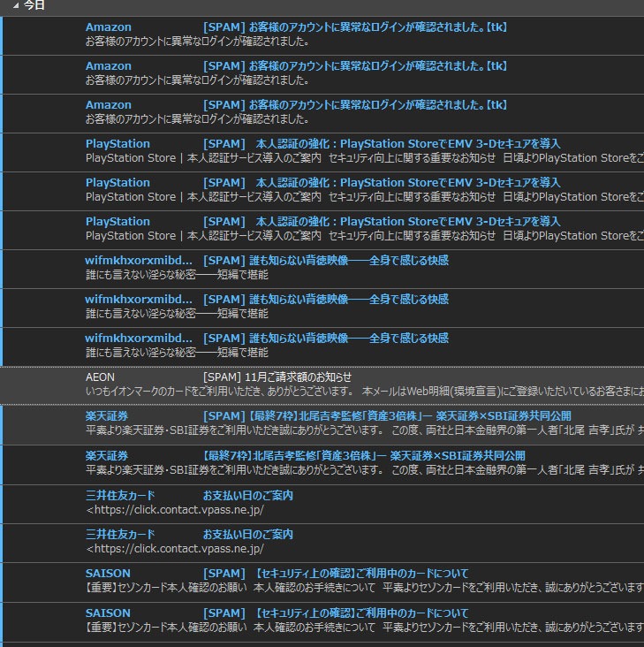Open the second wifmkhxorxmibd... spam email
This screenshot has width=644, height=647.
click(322, 308)
